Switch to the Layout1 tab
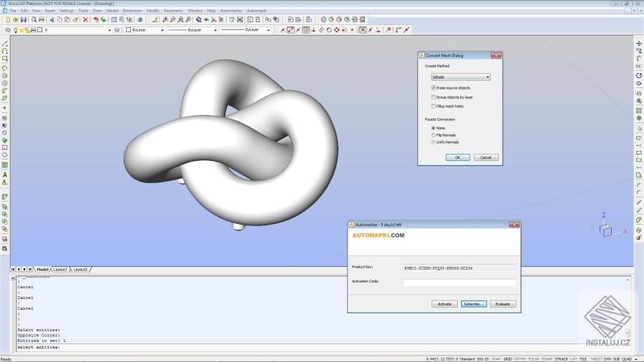 click(x=60, y=270)
